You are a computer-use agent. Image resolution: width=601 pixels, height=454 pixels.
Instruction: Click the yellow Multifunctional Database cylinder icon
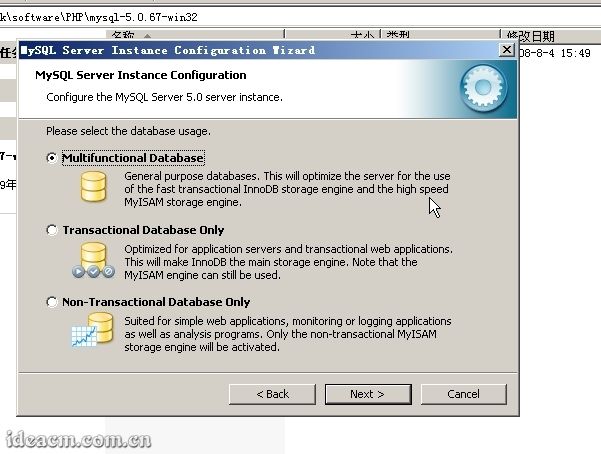(x=93, y=187)
